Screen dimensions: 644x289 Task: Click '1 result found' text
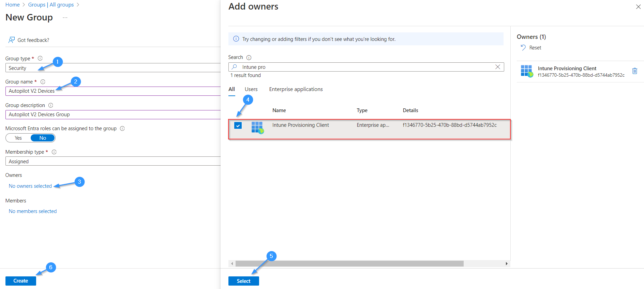point(246,75)
